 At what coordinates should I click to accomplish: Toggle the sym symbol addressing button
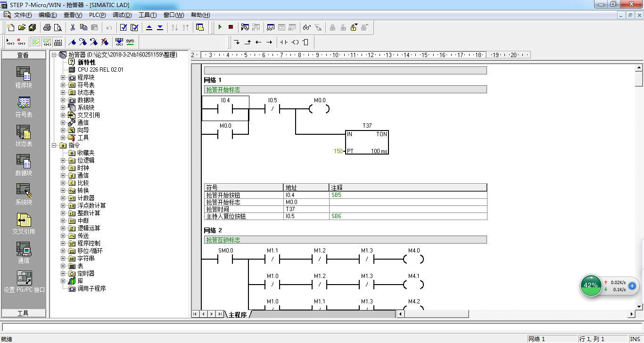coord(130,42)
